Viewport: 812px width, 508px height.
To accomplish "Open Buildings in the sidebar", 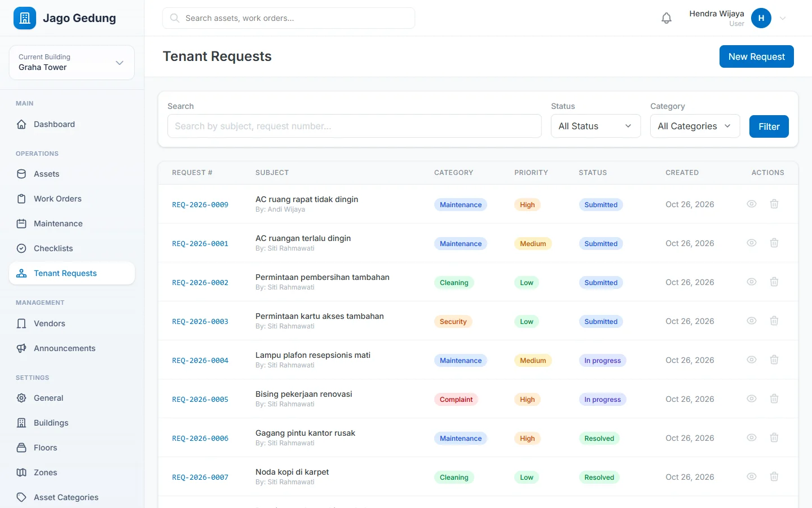I will pyautogui.click(x=72, y=423).
